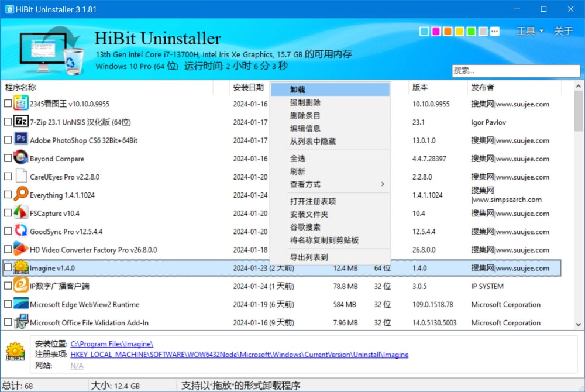
Task: Open the HKEY_LOCAL_MACHINE registry key link
Action: coord(239,355)
